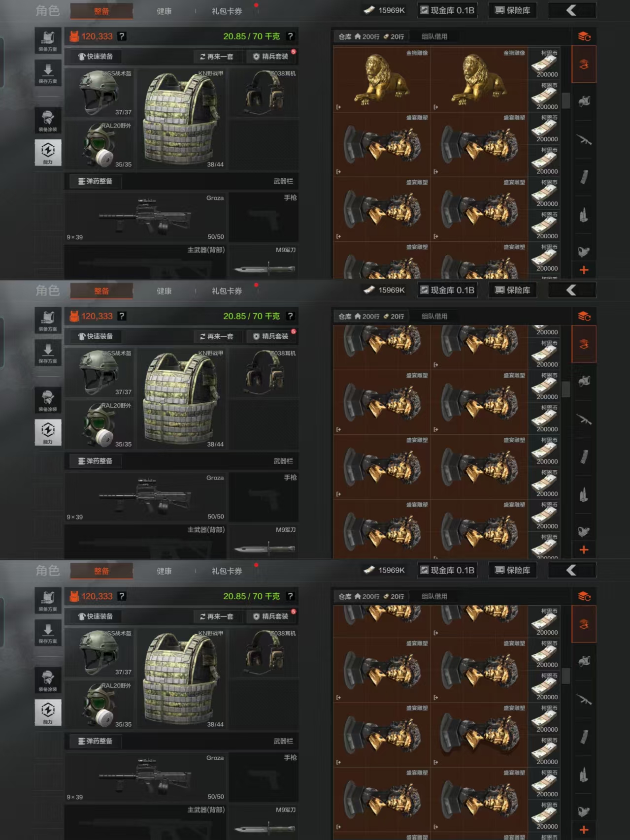Click help question mark beside 120,333 in top screenshot

(x=122, y=36)
